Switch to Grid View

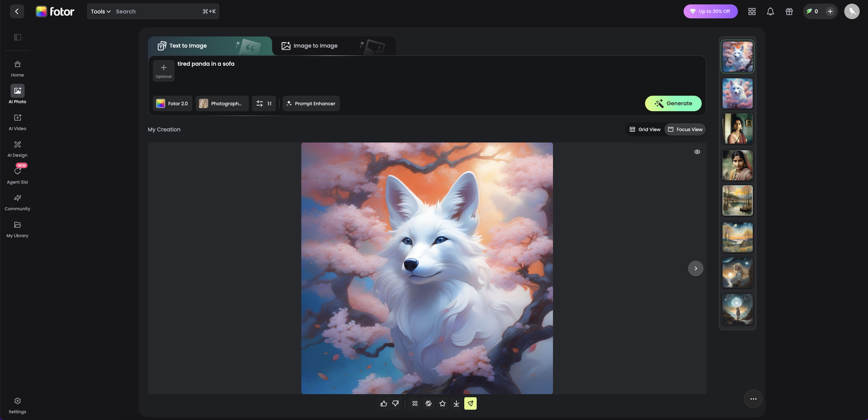pyautogui.click(x=645, y=129)
